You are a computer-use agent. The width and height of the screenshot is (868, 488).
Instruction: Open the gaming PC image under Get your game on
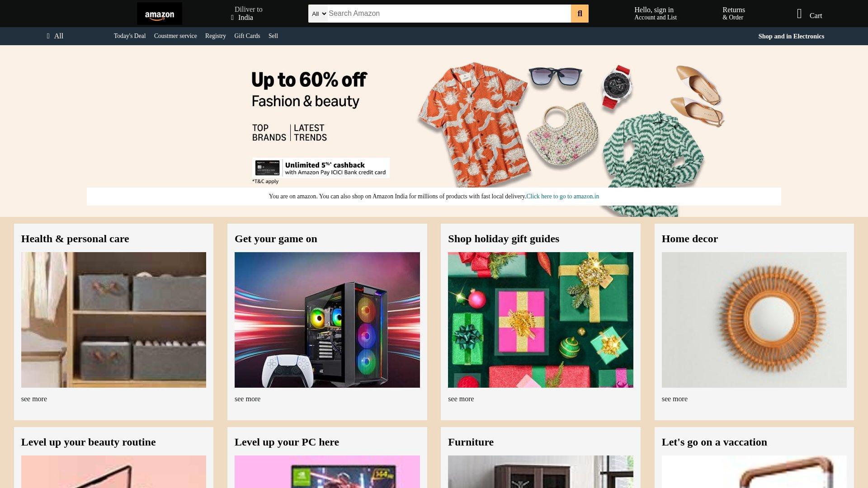(x=327, y=320)
